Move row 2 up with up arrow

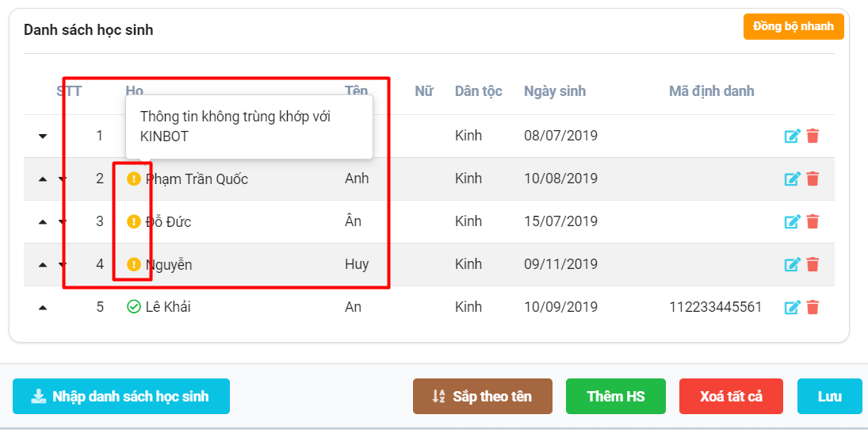tap(43, 179)
